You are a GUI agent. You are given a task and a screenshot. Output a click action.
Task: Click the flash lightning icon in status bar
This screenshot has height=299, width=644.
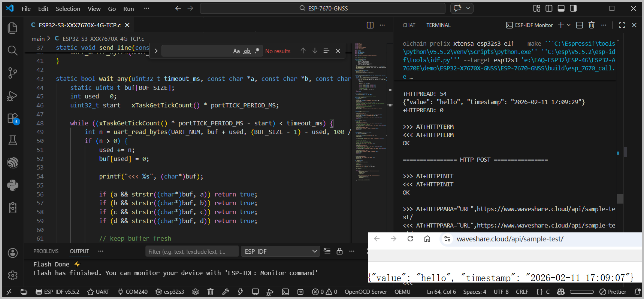[x=240, y=292]
